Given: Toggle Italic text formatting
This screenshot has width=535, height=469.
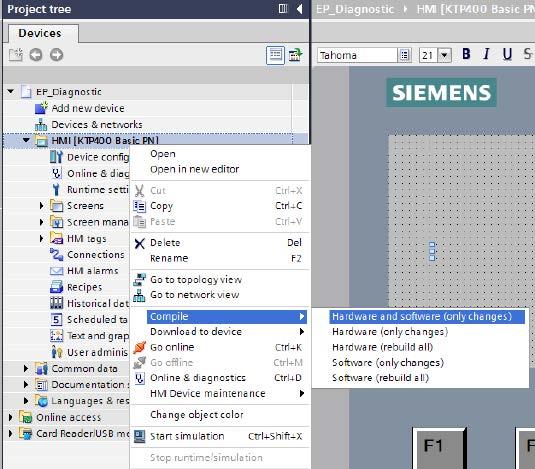Looking at the screenshot, I should click(486, 54).
